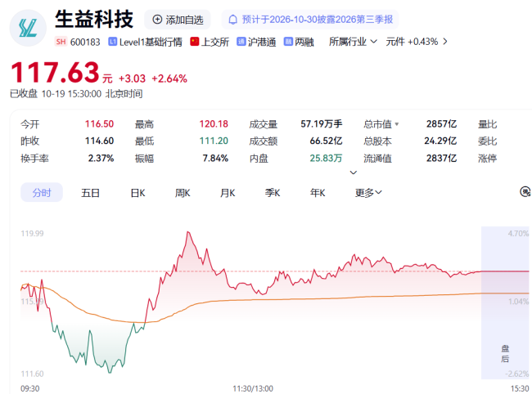The image size is (532, 394).
Task: Click the 09:30 time axis label
Action: (29, 388)
